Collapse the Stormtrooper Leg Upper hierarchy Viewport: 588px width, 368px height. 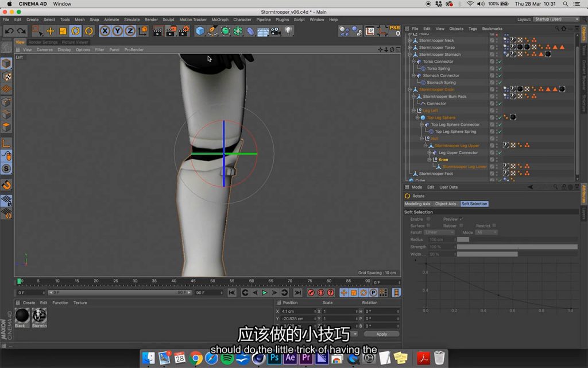point(425,145)
